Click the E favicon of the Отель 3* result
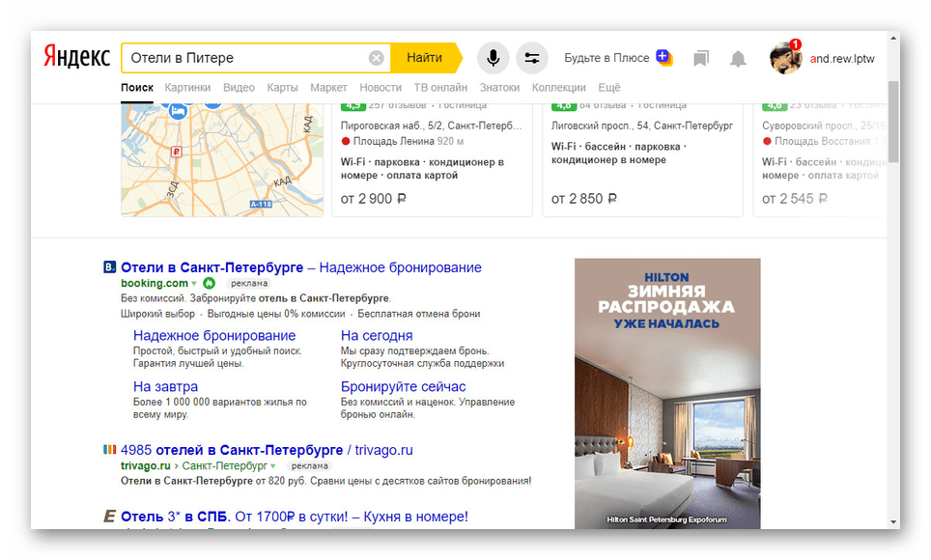 tap(109, 517)
